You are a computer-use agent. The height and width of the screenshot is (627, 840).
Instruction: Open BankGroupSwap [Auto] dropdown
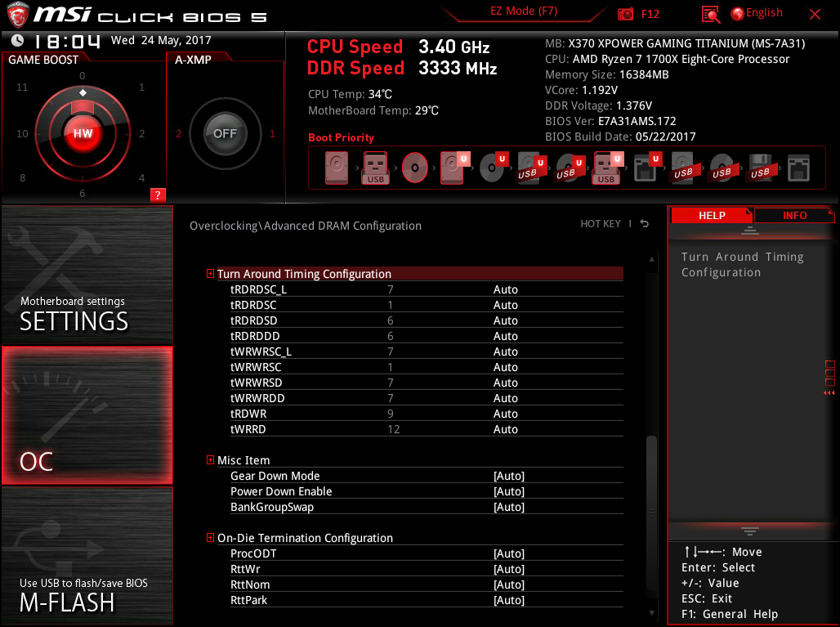click(x=509, y=507)
